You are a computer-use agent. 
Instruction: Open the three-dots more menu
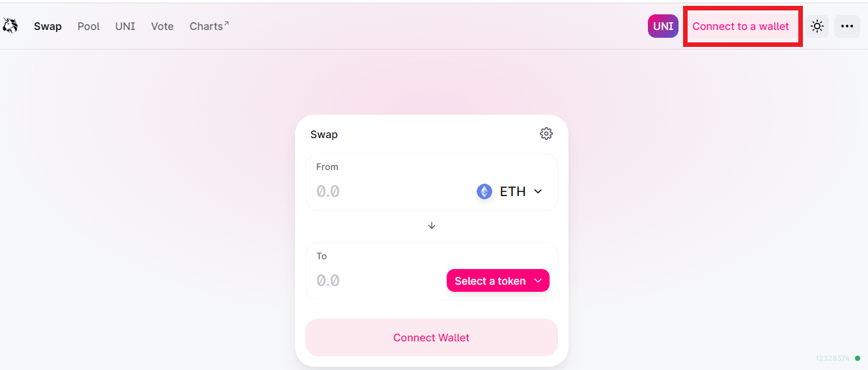[847, 26]
